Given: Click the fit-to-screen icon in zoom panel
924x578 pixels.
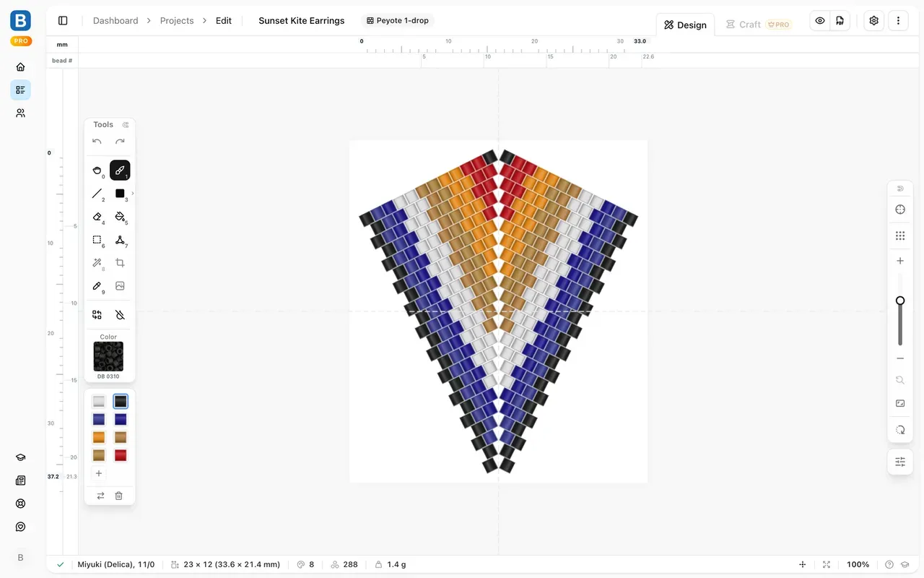Looking at the screenshot, I should click(x=900, y=403).
